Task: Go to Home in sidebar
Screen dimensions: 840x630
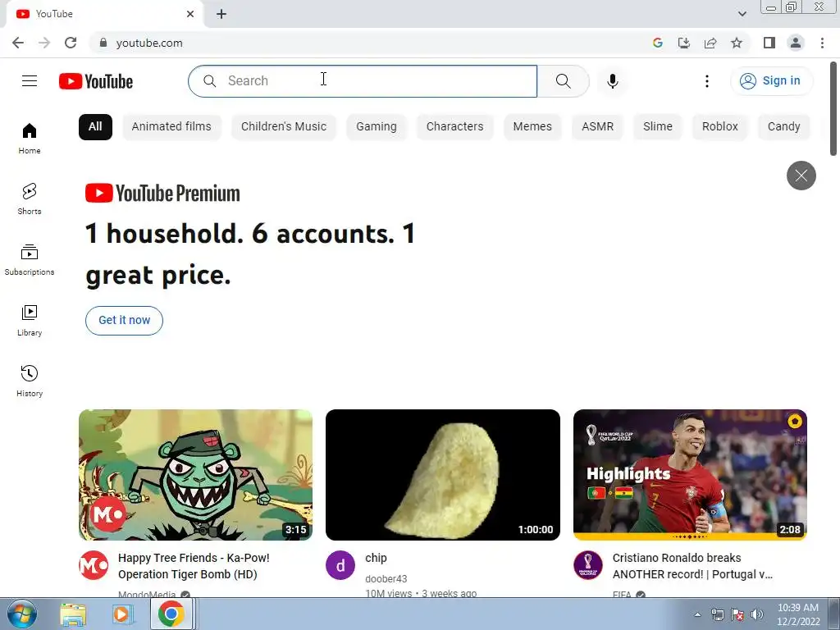Action: point(30,138)
